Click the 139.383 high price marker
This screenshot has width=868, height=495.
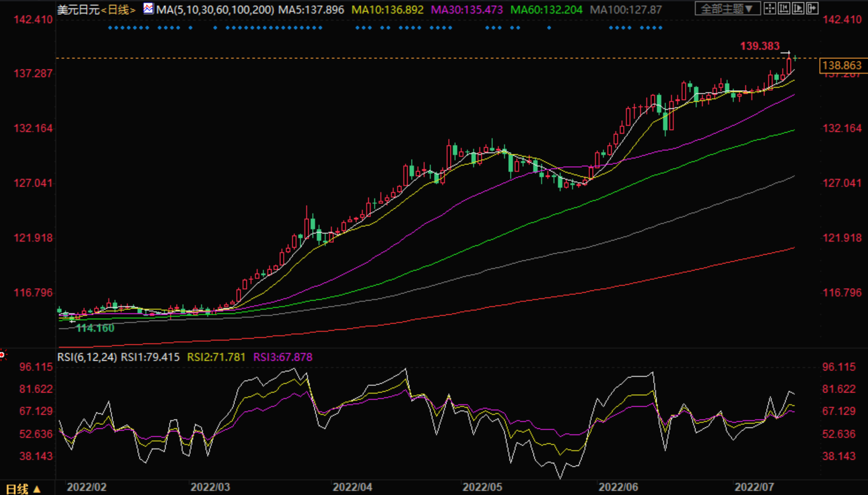[760, 46]
